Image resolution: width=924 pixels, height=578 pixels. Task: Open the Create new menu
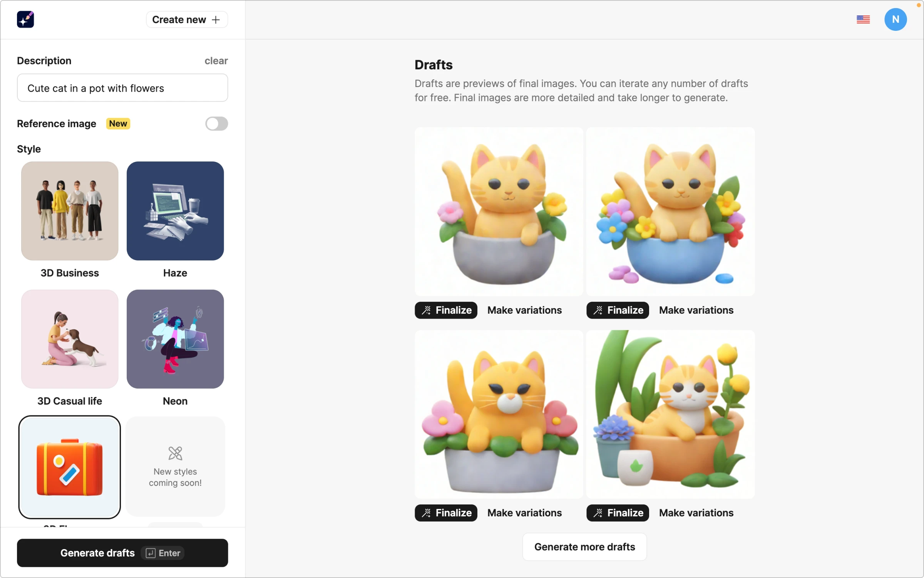pos(186,19)
